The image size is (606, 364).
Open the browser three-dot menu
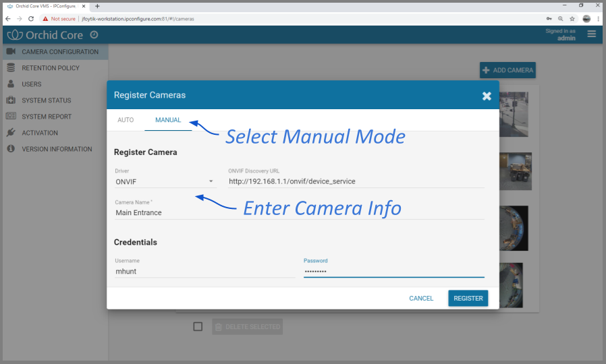point(599,18)
